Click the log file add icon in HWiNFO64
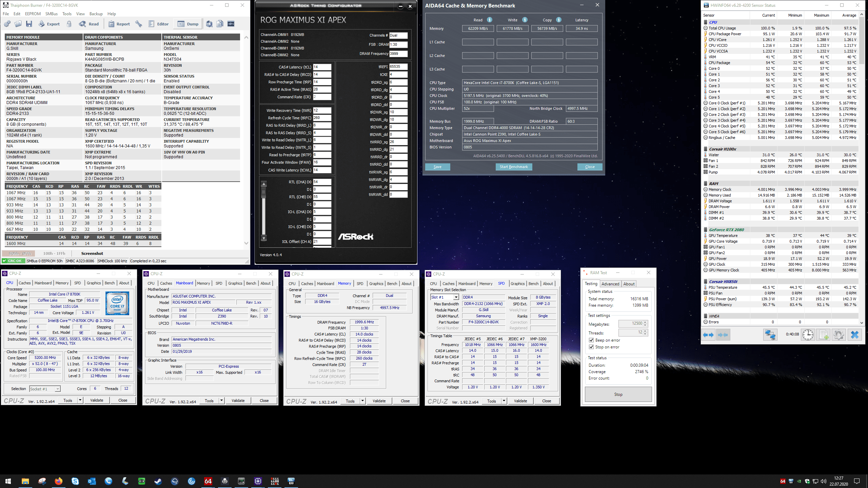Image resolution: width=868 pixels, height=488 pixels. click(x=823, y=335)
